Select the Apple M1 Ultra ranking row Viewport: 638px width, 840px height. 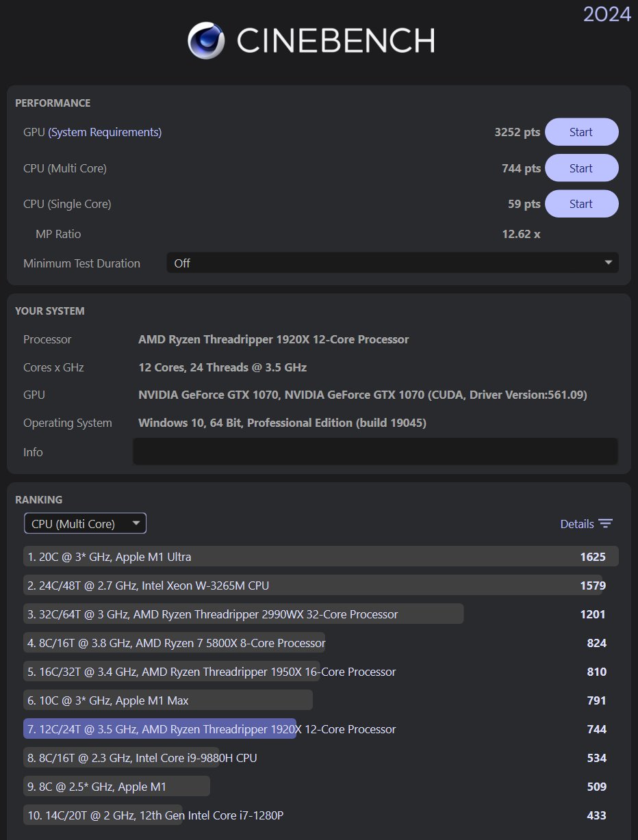click(320, 556)
